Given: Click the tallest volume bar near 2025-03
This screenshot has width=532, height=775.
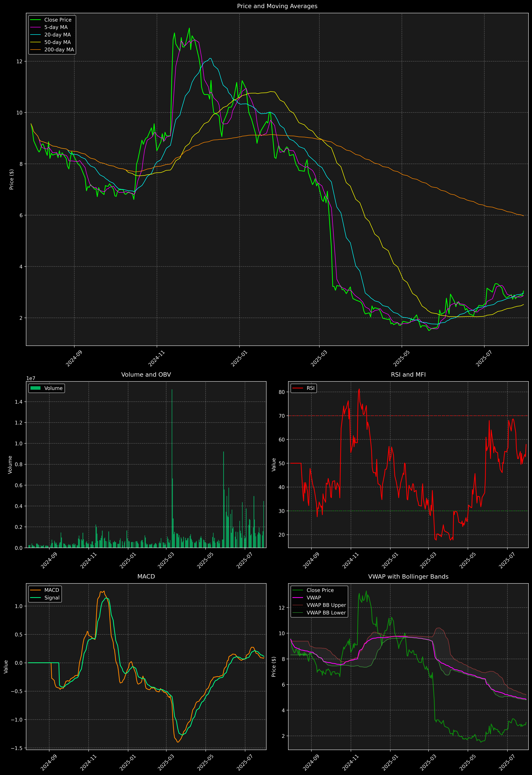Looking at the screenshot, I should point(172,469).
